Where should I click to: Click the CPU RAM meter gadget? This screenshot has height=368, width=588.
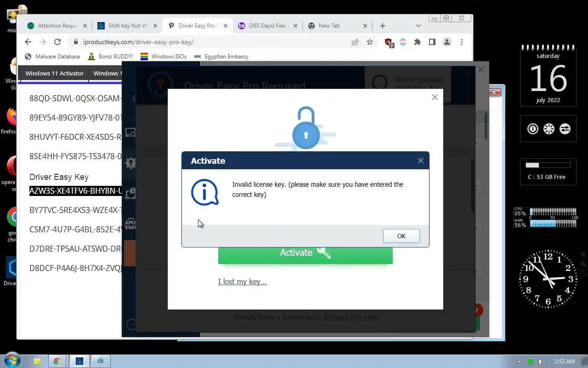(x=545, y=218)
